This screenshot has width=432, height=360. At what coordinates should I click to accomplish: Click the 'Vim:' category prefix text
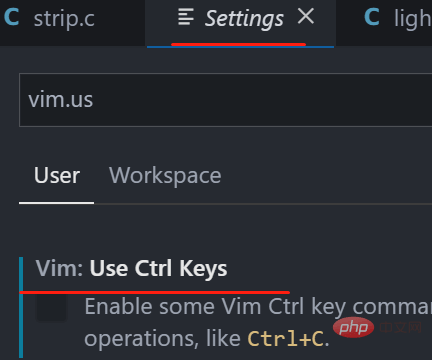(60, 268)
